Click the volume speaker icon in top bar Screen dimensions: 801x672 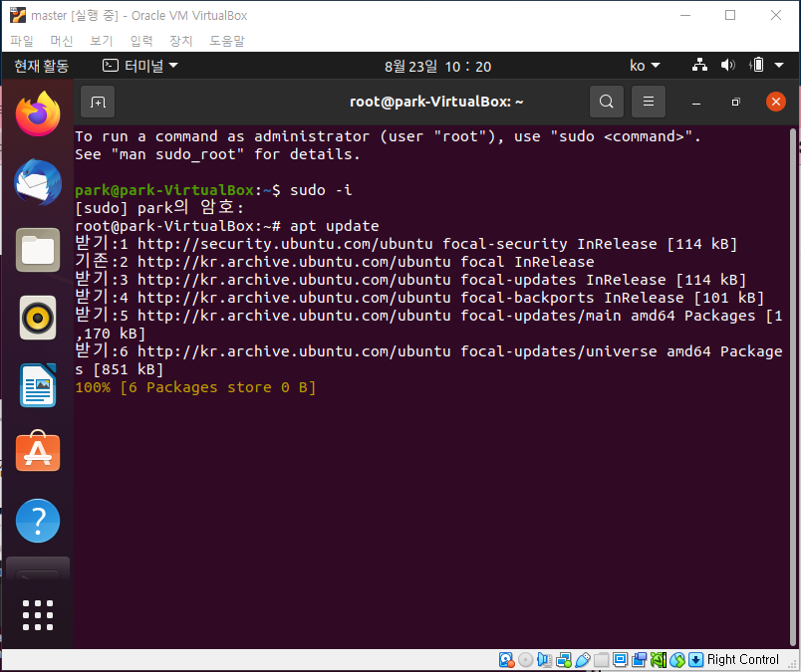pyautogui.click(x=728, y=65)
